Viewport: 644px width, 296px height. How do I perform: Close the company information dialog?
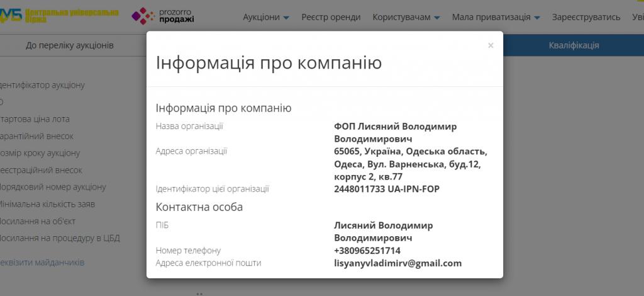[x=491, y=45]
